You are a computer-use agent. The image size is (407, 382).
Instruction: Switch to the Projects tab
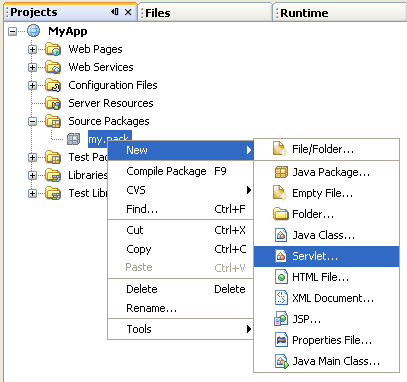tap(70, 13)
